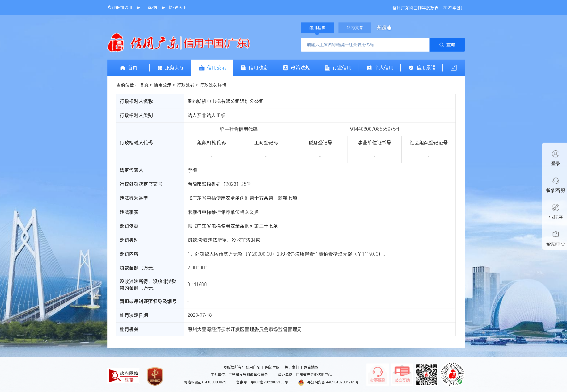Image resolution: width=567 pixels, height=392 pixels.
Task: Open the 2022年度 annual report link
Action: (428, 8)
